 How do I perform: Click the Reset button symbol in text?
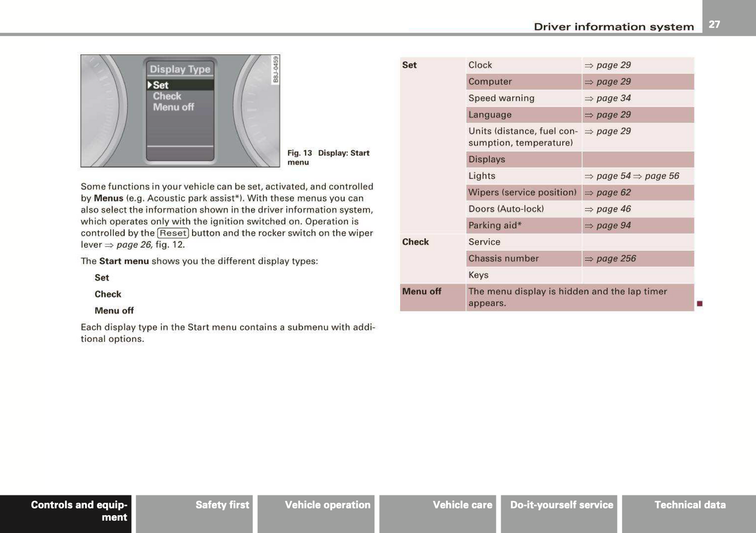point(173,234)
